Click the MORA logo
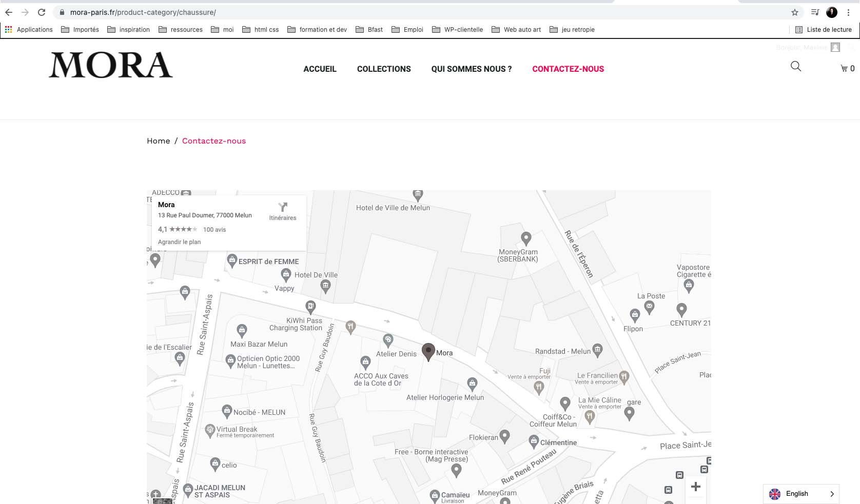This screenshot has height=504, width=860. coord(111,65)
